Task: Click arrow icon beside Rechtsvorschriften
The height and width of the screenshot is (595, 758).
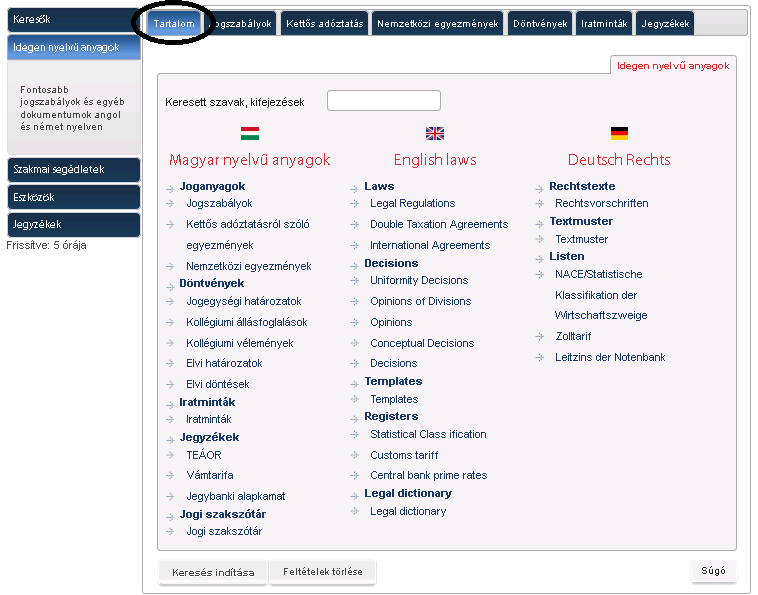Action: (540, 204)
